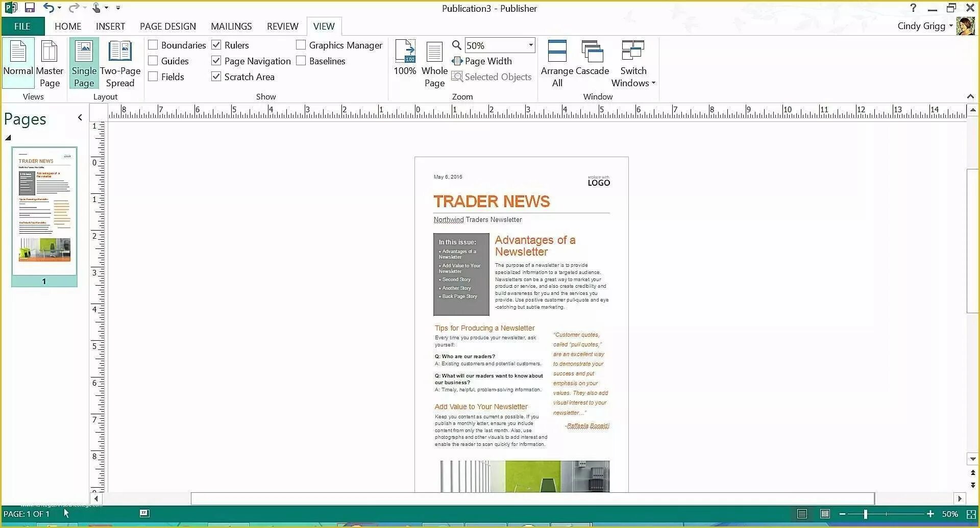Click the LOGO placeholder
The height and width of the screenshot is (528, 980).
[x=599, y=182]
